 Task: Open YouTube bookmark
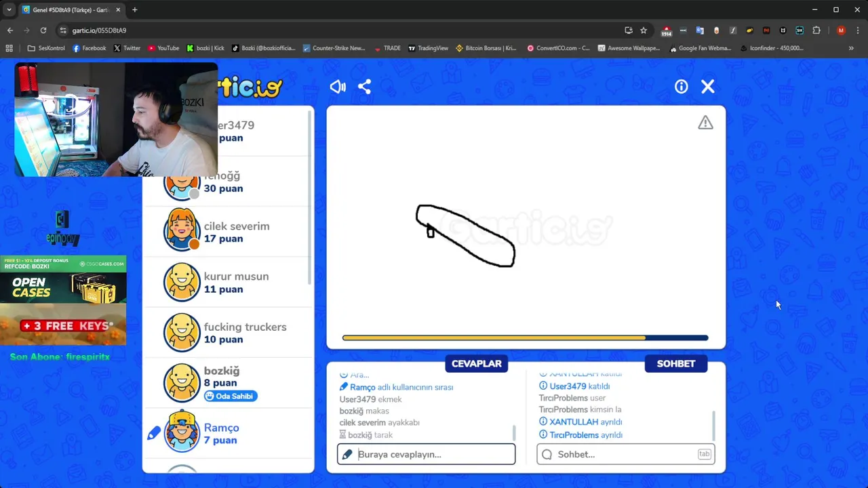coord(163,48)
